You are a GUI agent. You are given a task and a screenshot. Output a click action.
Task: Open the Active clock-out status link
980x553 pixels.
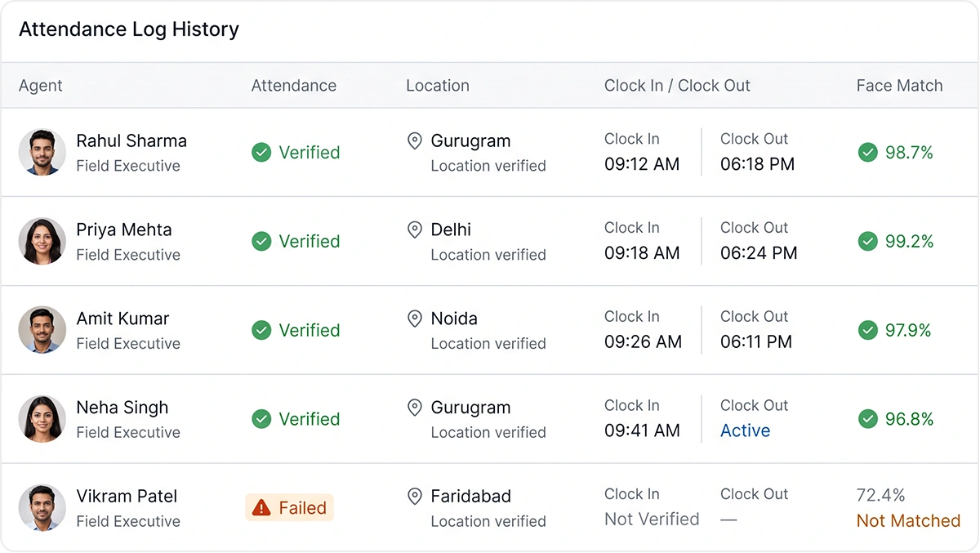pos(745,430)
